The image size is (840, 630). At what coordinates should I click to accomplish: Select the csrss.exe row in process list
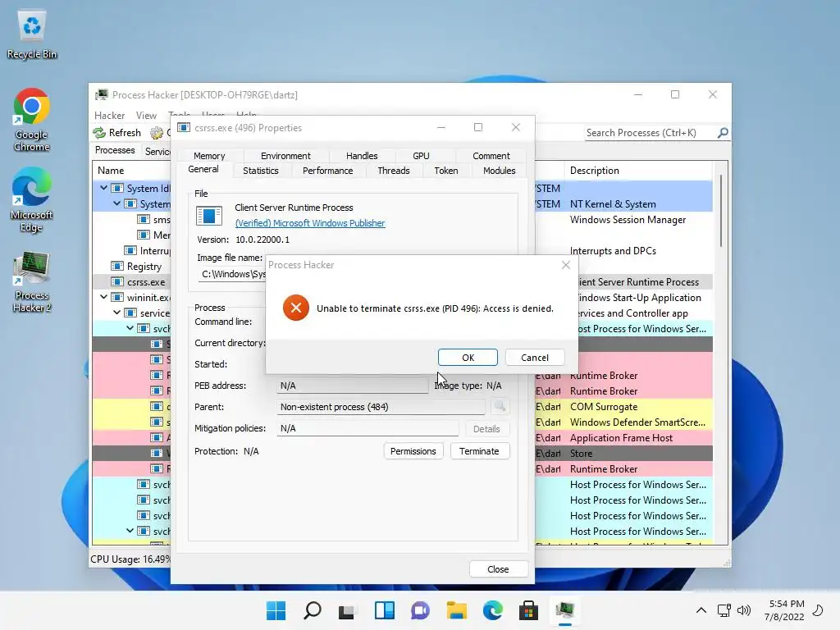tap(402, 282)
